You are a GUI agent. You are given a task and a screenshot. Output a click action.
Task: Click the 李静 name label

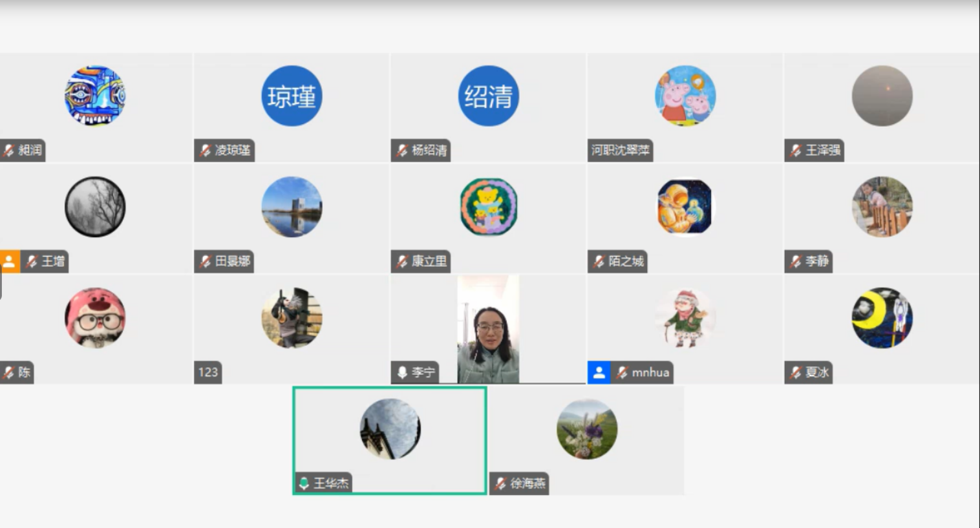tap(817, 262)
